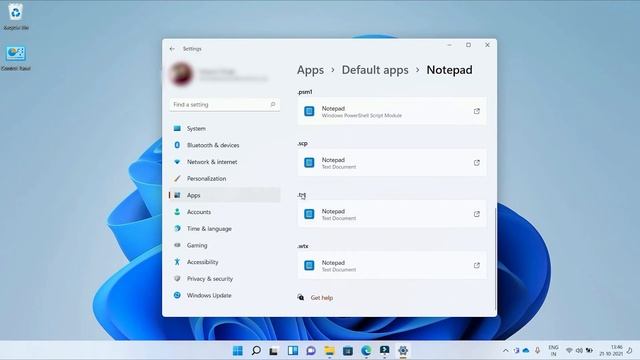The image size is (640, 360).
Task: Click the external-link icon on .txt row
Action: click(x=476, y=214)
